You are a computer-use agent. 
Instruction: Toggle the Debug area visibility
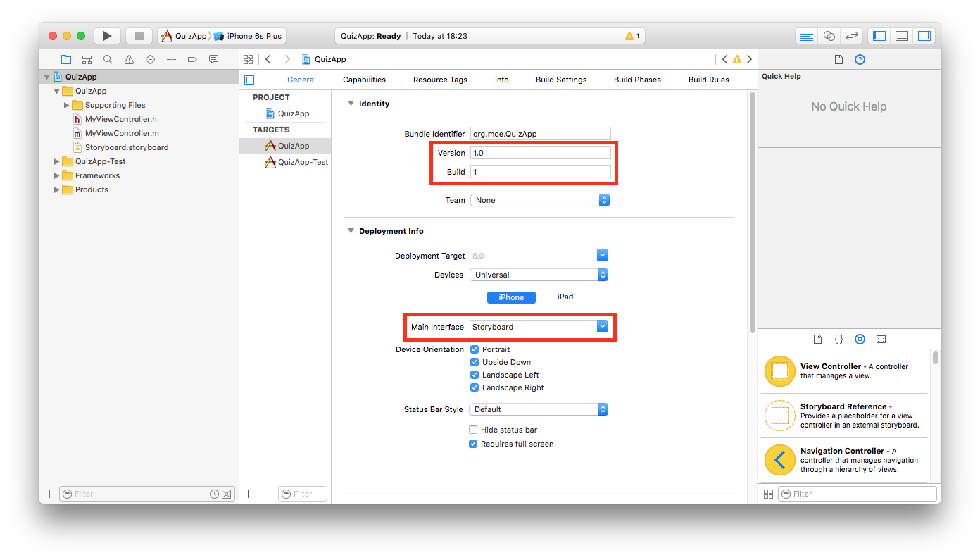[x=902, y=36]
